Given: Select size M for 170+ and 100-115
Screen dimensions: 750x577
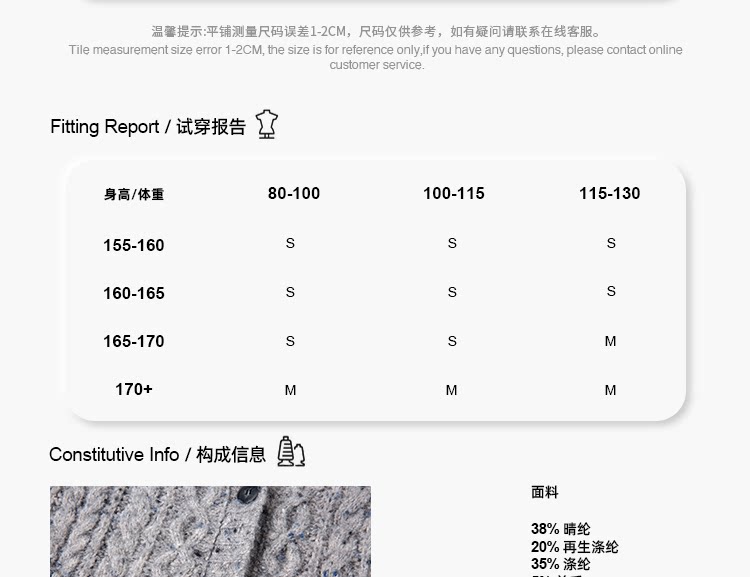Looking at the screenshot, I should click(x=451, y=390).
